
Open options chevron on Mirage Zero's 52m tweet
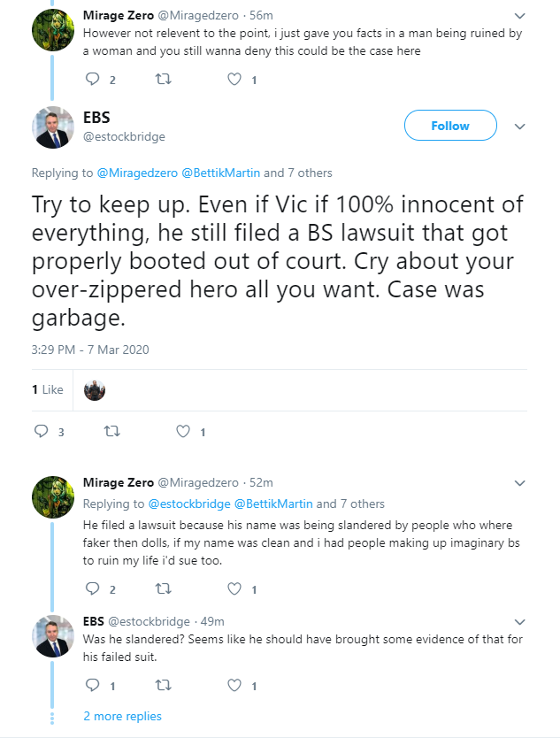pyautogui.click(x=519, y=483)
